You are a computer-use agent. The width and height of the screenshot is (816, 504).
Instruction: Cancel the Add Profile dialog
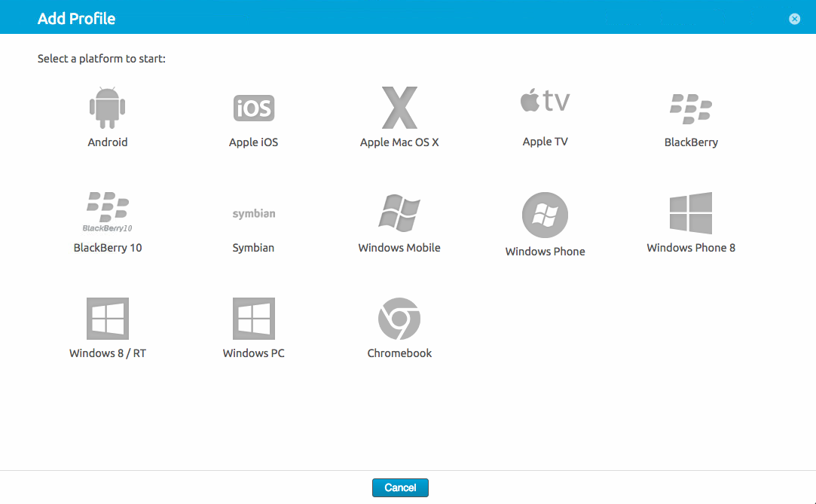pyautogui.click(x=400, y=488)
